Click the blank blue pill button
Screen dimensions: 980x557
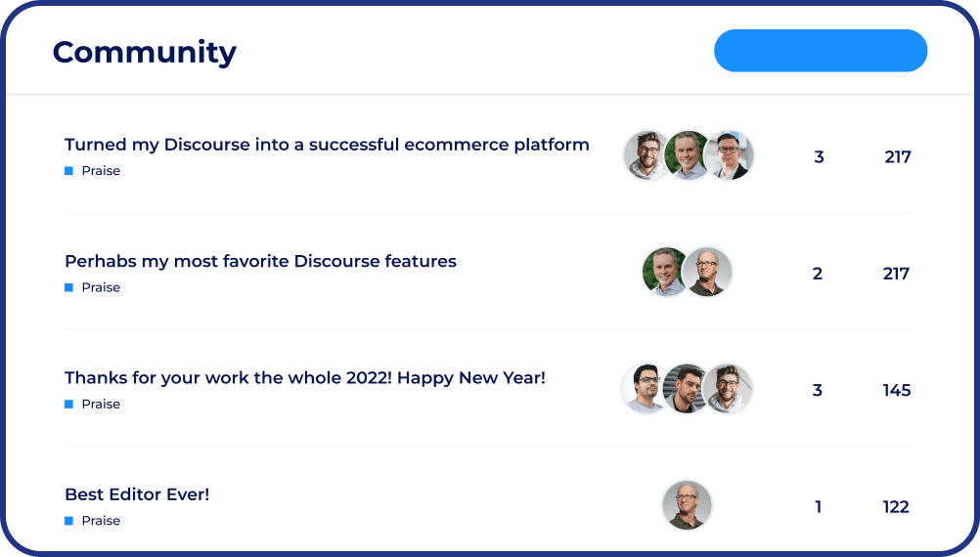tap(821, 51)
